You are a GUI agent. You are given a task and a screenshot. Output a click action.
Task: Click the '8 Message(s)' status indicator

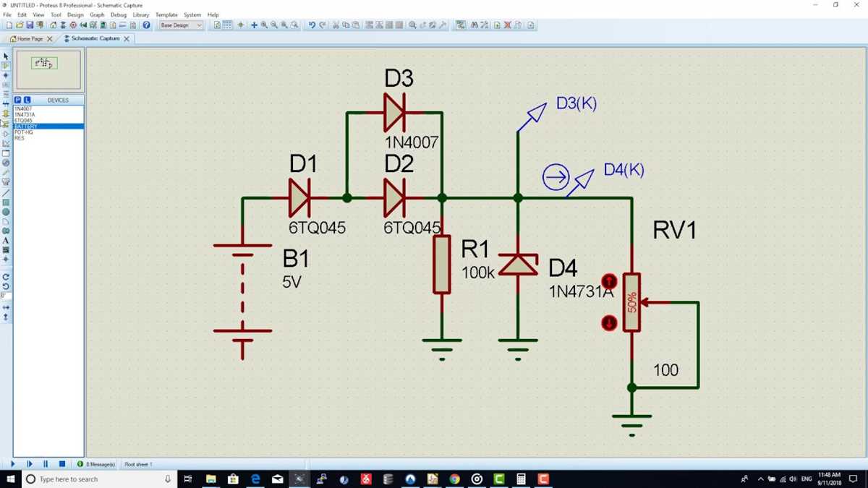click(x=96, y=464)
